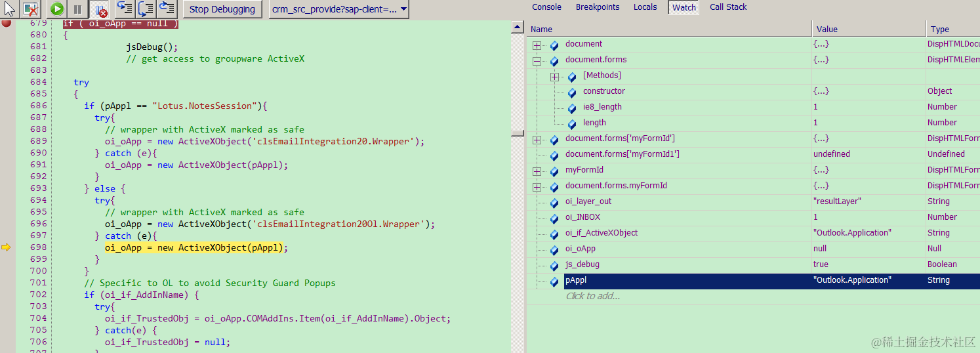Click the Name column header
This screenshot has width=980, height=353.
click(669, 29)
